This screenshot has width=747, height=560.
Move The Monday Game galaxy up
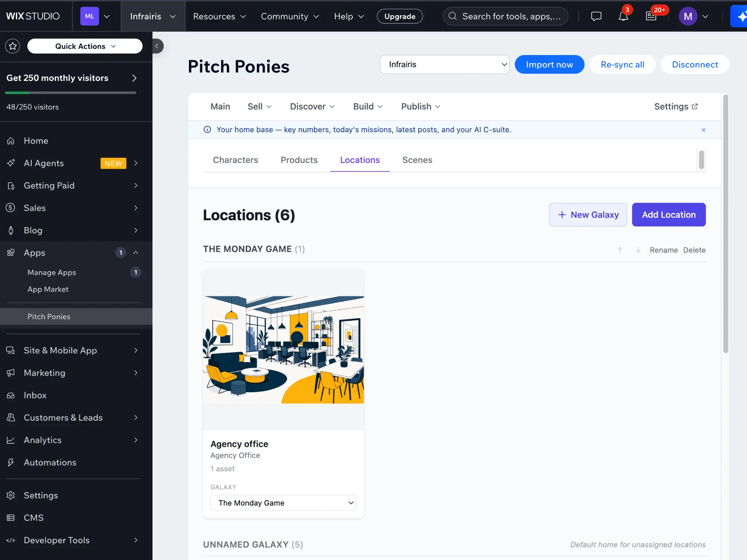pyautogui.click(x=620, y=250)
